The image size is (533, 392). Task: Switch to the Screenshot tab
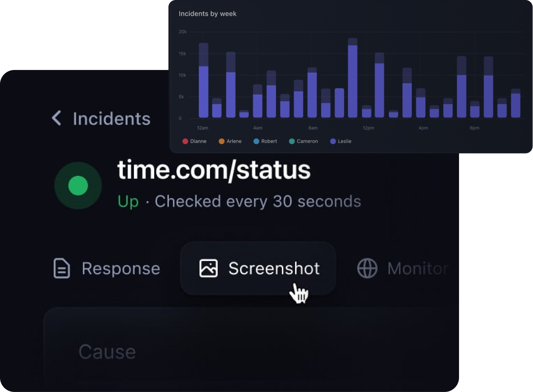[x=258, y=268]
